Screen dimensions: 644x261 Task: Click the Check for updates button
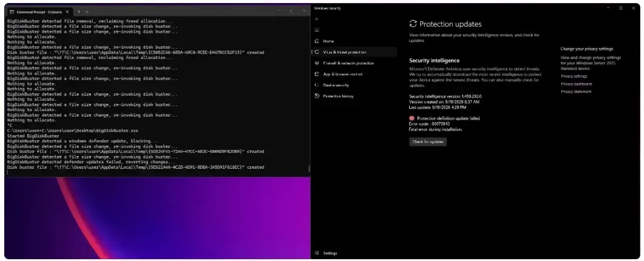pyautogui.click(x=428, y=142)
